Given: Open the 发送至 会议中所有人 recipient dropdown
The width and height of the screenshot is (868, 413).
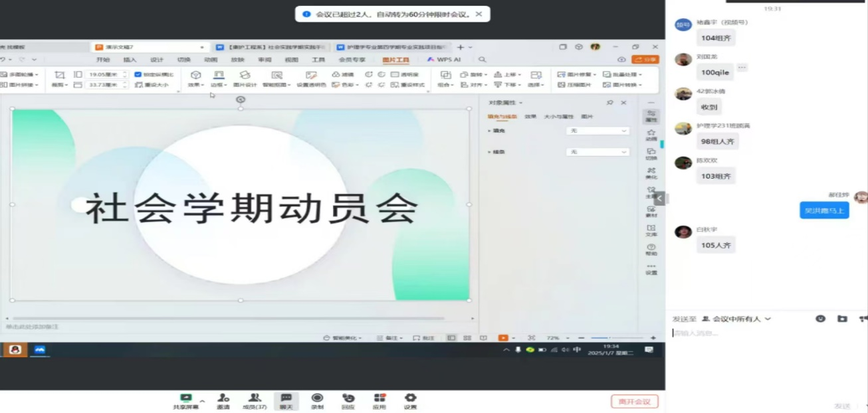Looking at the screenshot, I should tap(736, 319).
